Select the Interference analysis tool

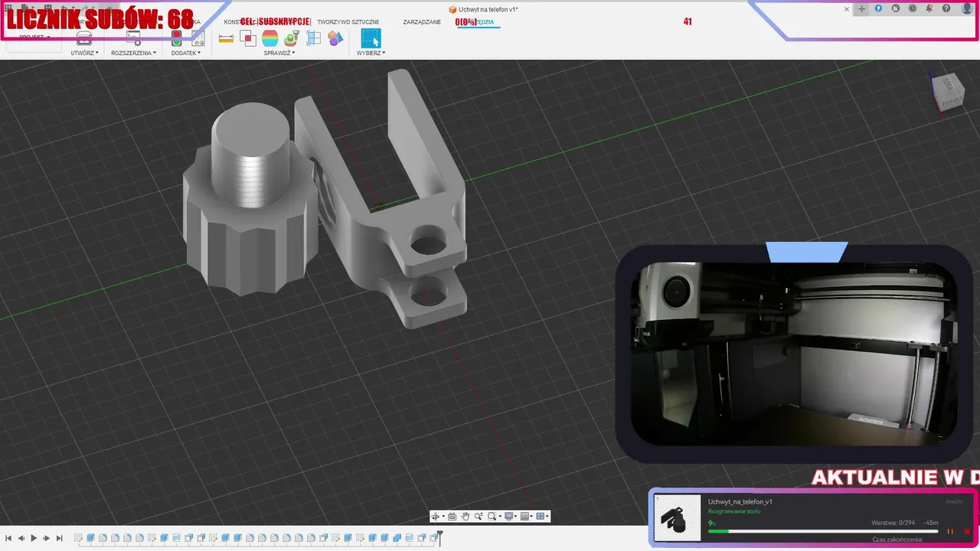tap(248, 38)
